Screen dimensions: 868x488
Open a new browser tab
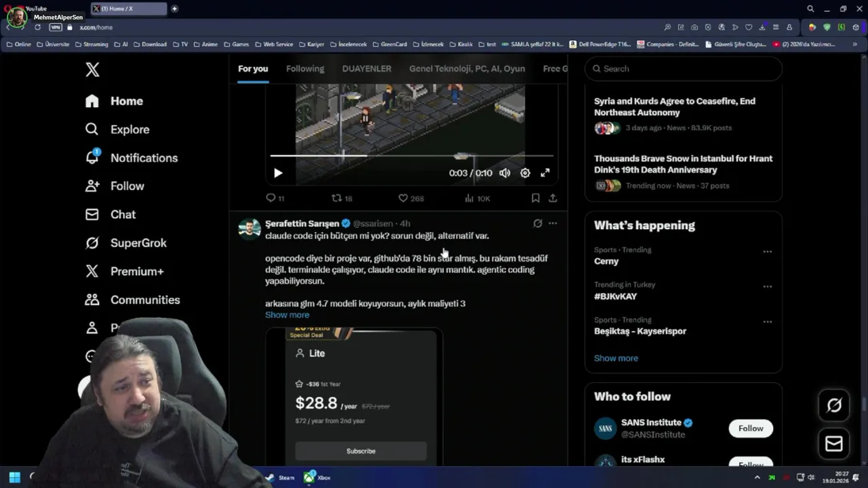coord(174,9)
